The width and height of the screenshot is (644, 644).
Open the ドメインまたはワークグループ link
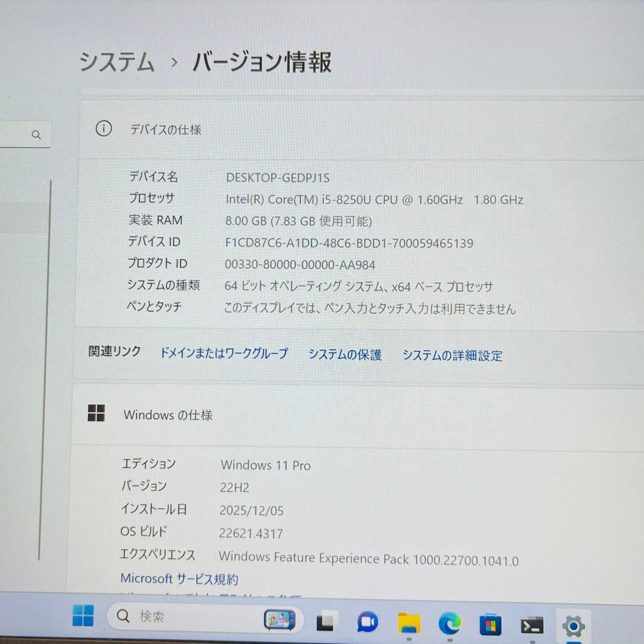point(223,353)
